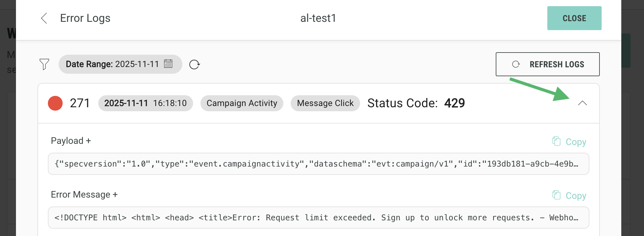Collapse the log 271 entry chevron
Screen dimensions: 644x236
click(x=582, y=103)
